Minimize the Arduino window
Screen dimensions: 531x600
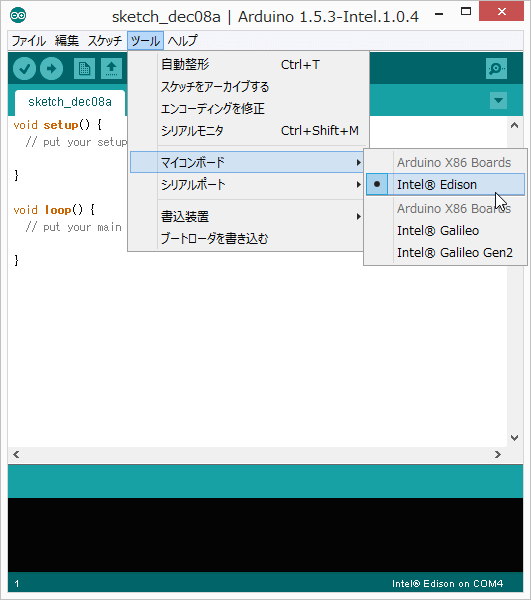439,14
